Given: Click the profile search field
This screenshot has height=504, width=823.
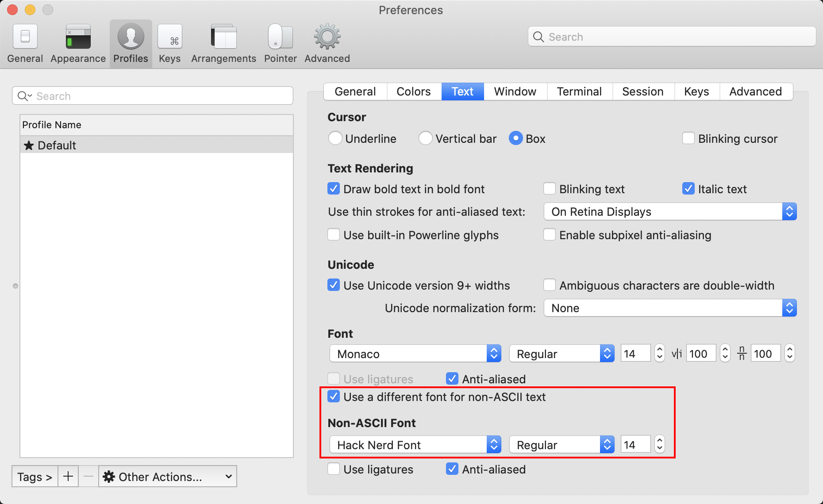Looking at the screenshot, I should click(x=153, y=96).
